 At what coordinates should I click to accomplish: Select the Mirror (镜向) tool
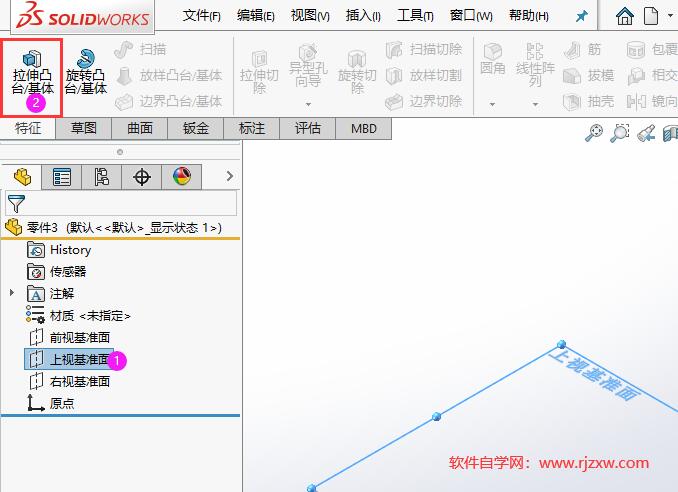(652, 102)
